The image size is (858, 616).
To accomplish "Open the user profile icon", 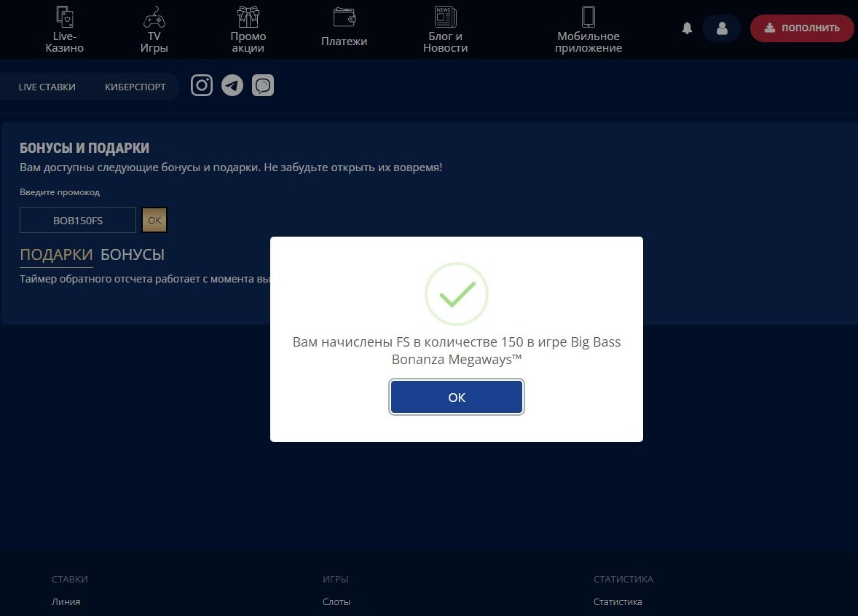I will (722, 28).
